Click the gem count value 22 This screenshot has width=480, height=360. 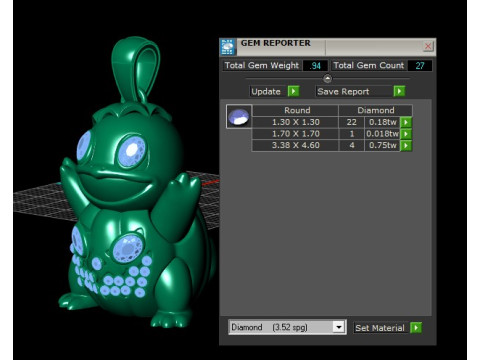point(352,122)
